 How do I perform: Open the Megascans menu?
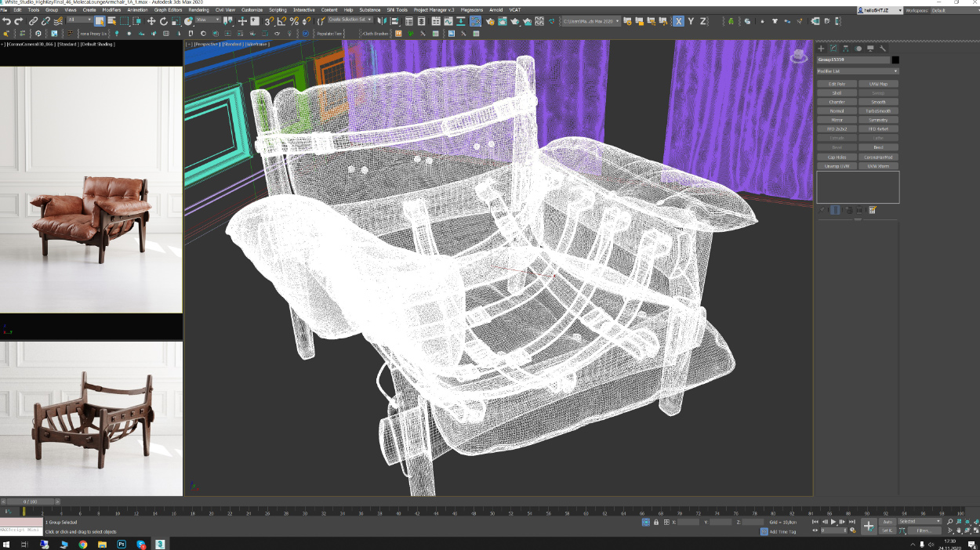471,10
